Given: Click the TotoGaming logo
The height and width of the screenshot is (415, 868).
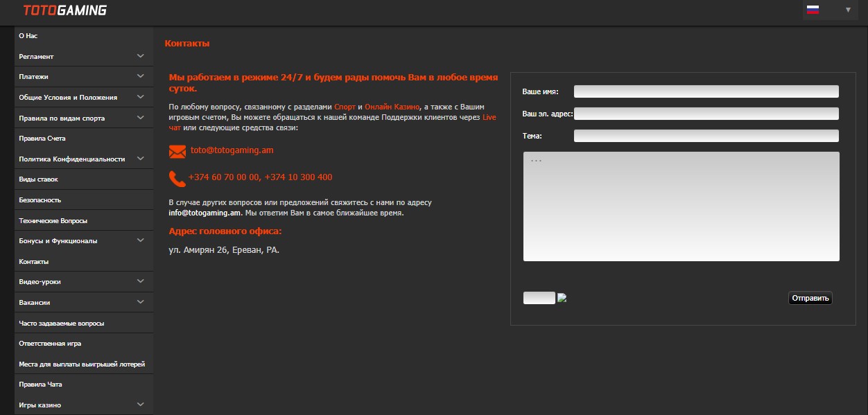Looking at the screenshot, I should (65, 10).
